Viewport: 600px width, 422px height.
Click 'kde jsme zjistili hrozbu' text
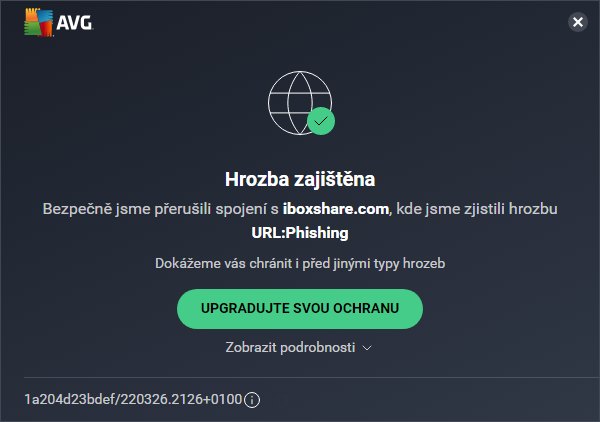pyautogui.click(x=477, y=209)
